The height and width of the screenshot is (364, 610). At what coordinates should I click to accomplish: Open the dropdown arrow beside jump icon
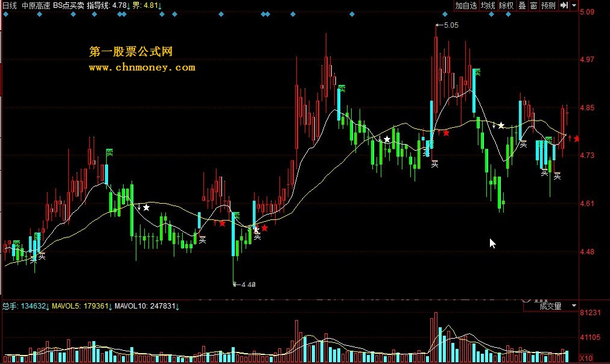(574, 5)
